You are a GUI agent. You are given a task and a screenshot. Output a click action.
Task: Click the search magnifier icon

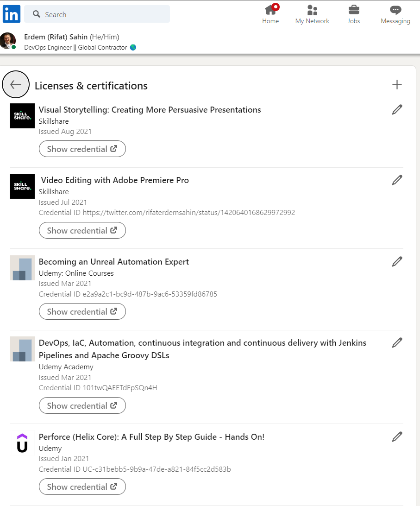pos(37,14)
